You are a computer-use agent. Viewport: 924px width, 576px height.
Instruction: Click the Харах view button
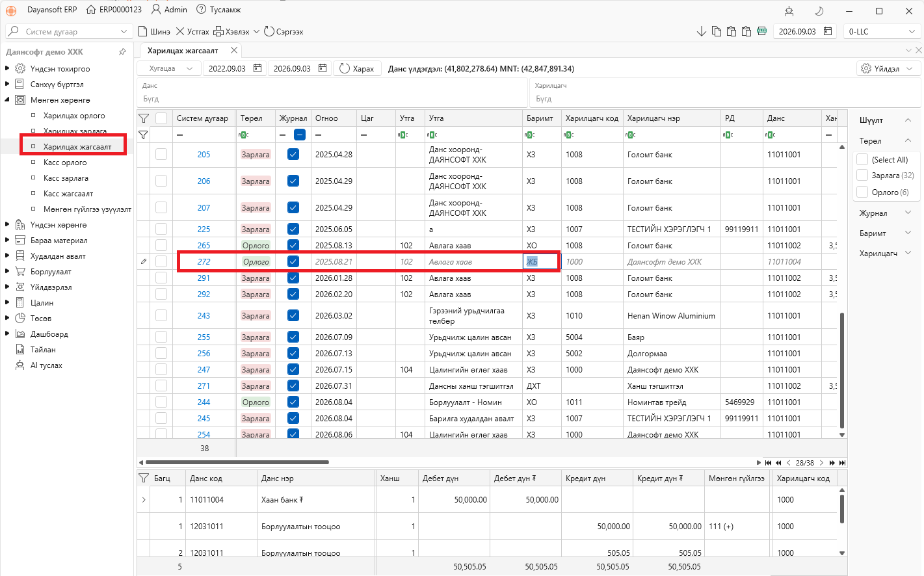(357, 68)
